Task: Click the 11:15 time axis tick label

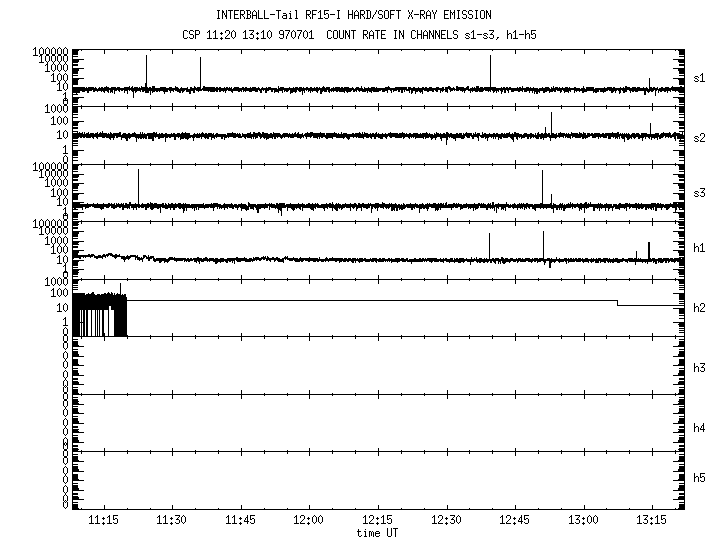Action: (x=103, y=521)
